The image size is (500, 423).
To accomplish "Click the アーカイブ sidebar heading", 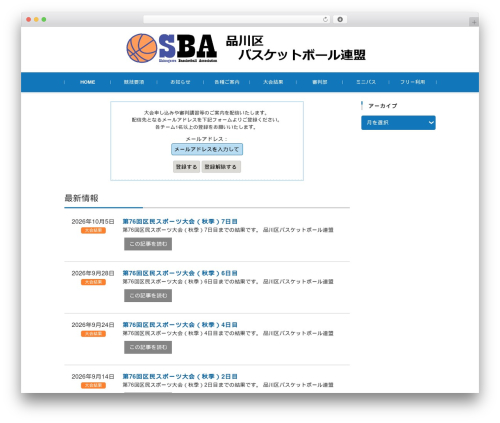I will pyautogui.click(x=383, y=106).
